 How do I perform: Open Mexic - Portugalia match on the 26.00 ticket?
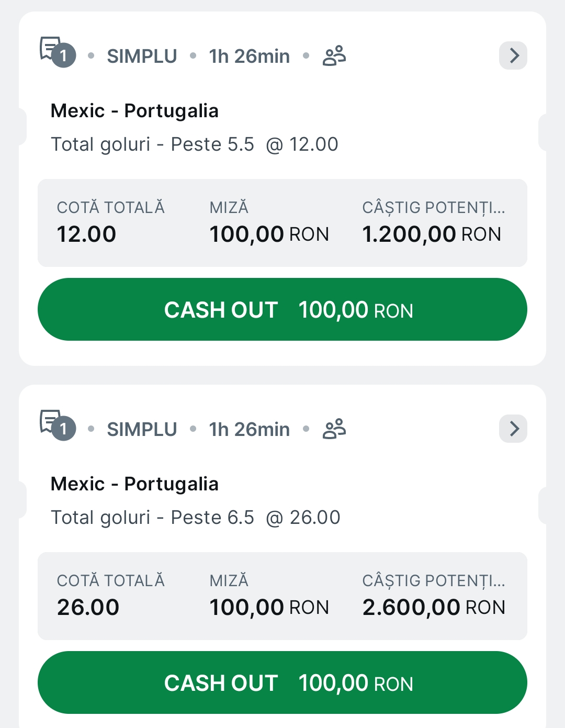point(134,484)
